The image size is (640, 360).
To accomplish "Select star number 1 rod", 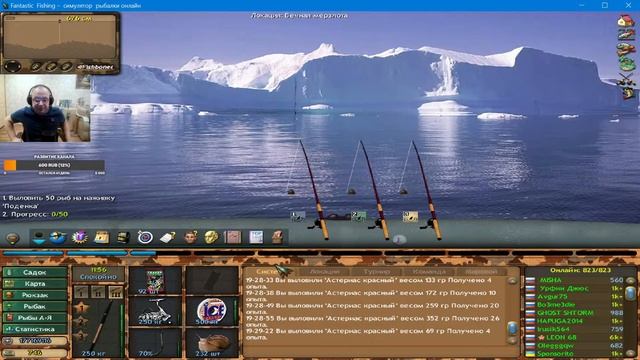I will tap(81, 308).
